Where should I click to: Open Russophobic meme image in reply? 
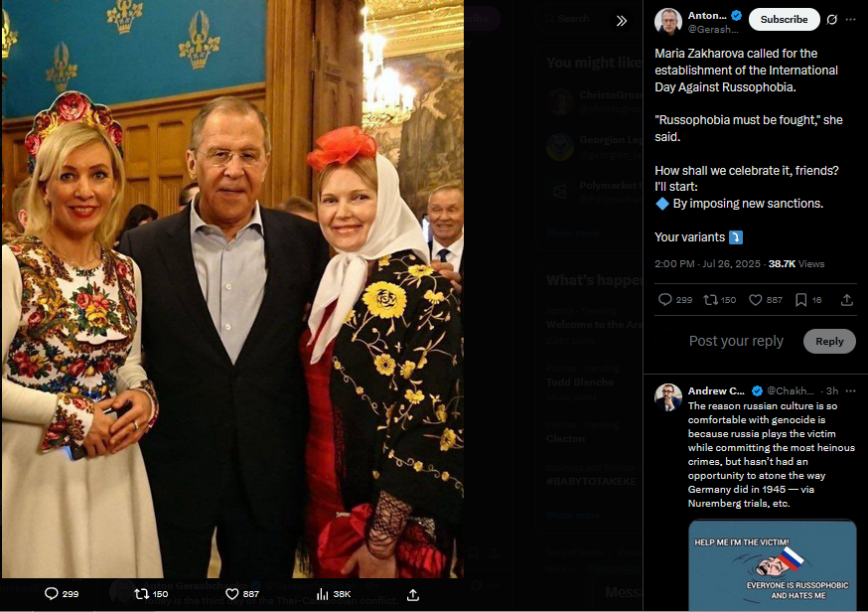[x=773, y=565]
